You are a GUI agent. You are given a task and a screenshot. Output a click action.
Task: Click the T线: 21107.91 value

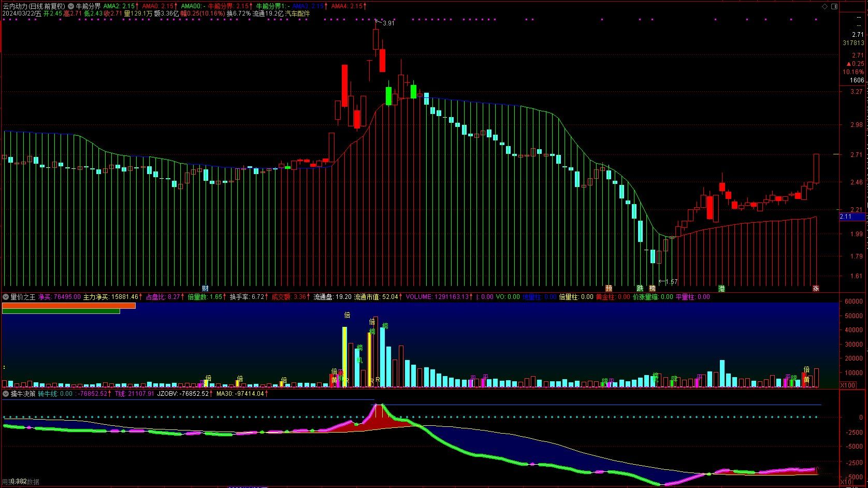click(134, 394)
